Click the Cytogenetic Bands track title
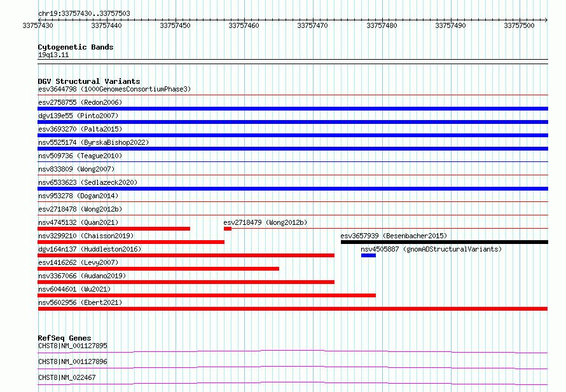 (76, 47)
